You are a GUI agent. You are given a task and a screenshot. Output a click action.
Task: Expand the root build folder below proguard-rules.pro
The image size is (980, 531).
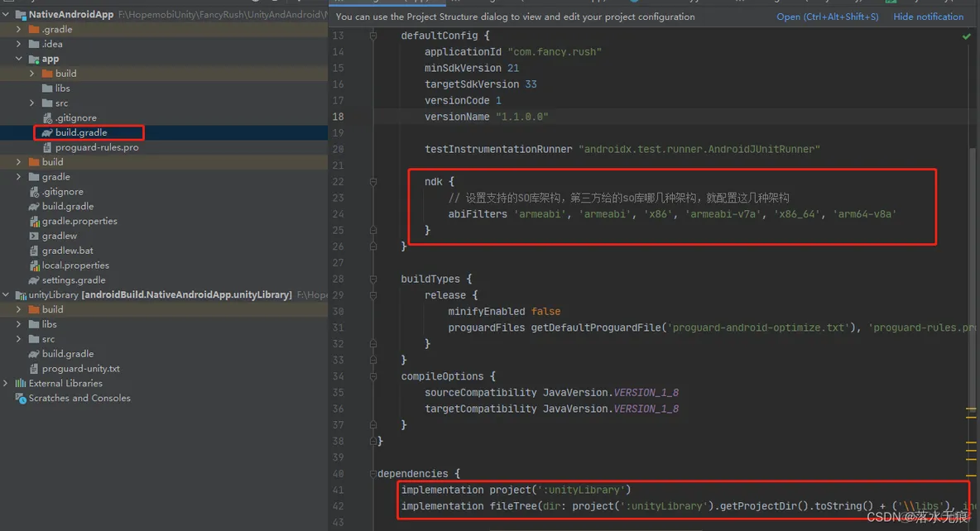19,162
